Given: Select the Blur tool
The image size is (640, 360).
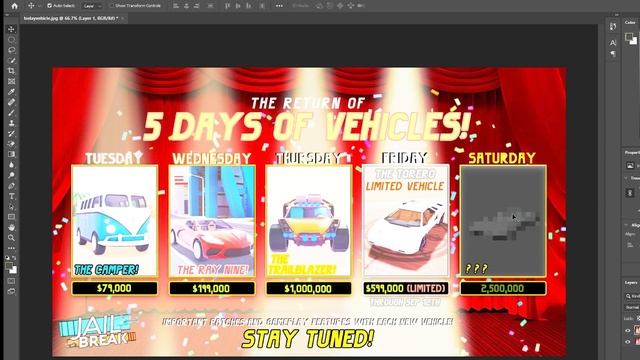Looking at the screenshot, I should pos(11,164).
